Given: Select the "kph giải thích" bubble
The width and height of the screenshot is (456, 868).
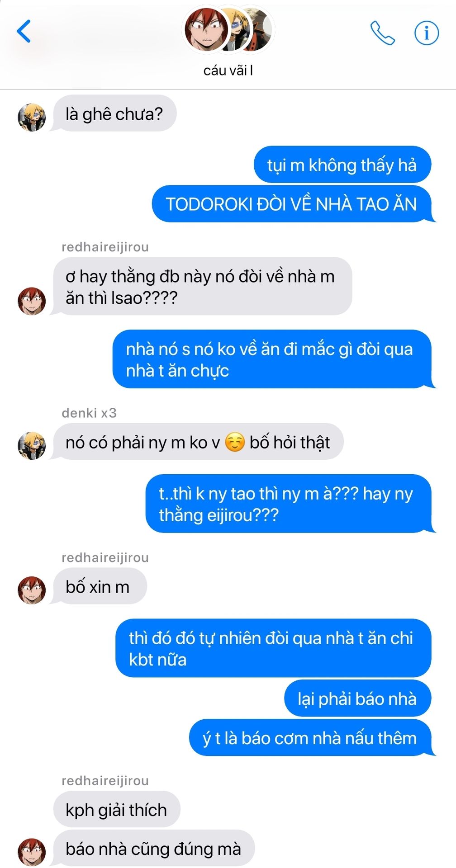Looking at the screenshot, I should pyautogui.click(x=117, y=810).
